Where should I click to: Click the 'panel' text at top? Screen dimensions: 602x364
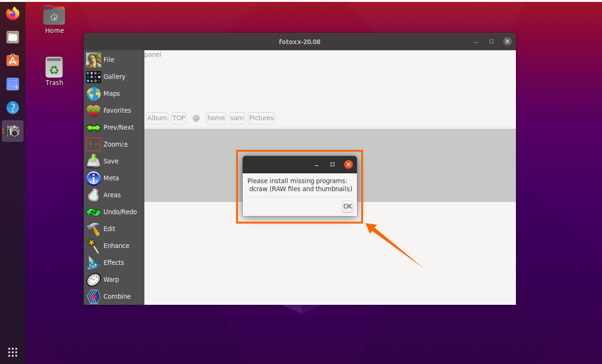point(153,54)
